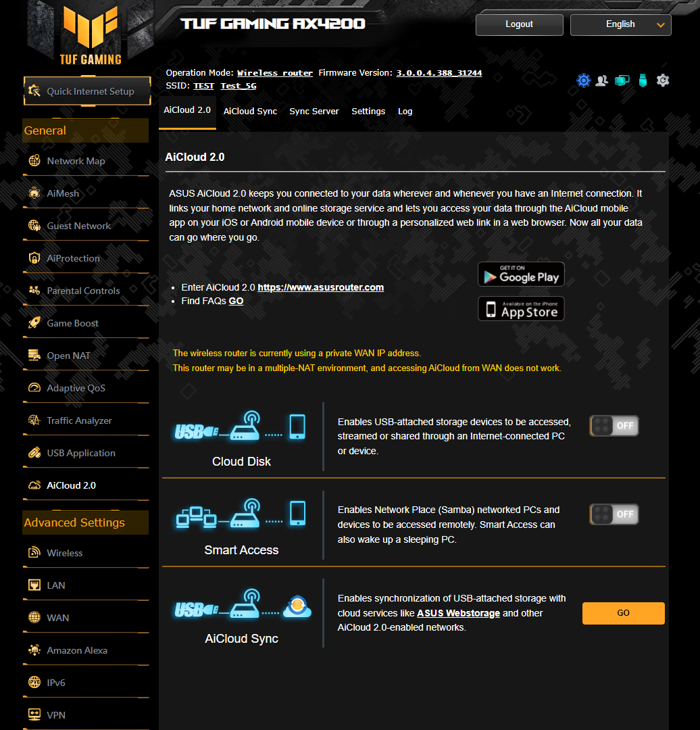
Task: Click the Advanced Settings section header
Action: pyautogui.click(x=86, y=522)
